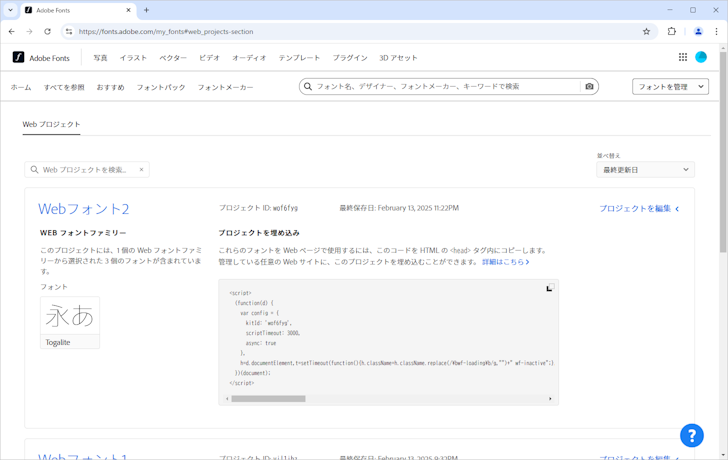Click イラスト in top header
This screenshot has width=728, height=460.
pos(133,58)
